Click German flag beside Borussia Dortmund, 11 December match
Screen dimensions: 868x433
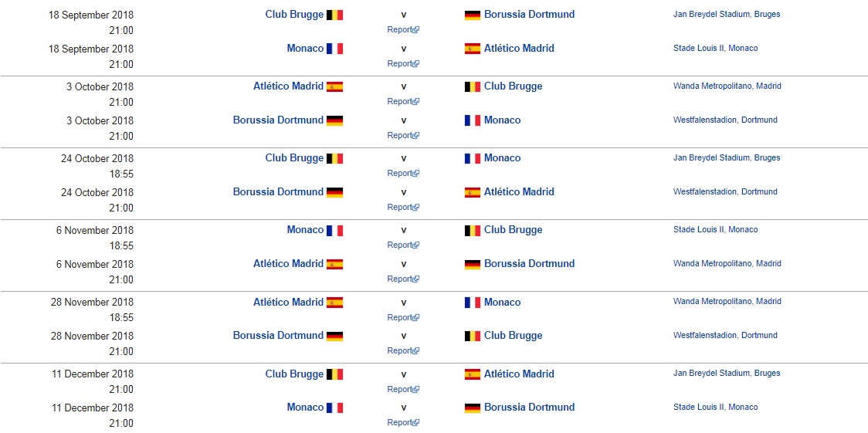[x=473, y=408]
